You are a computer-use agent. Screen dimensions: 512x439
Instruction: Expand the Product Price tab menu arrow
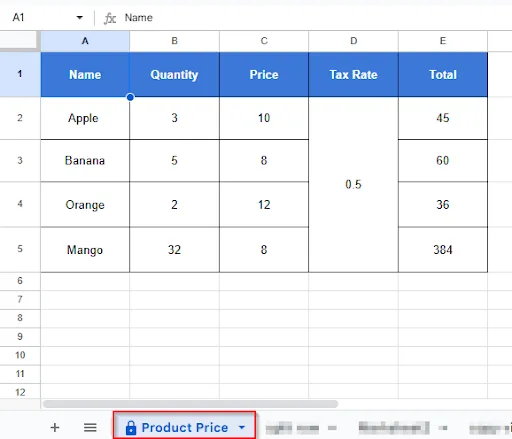pyautogui.click(x=242, y=427)
